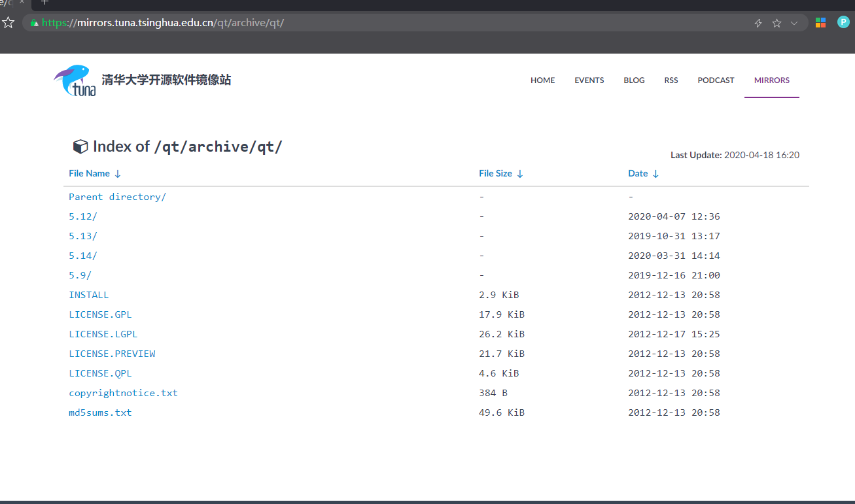Open copyrightnotice.txt file link
The width and height of the screenshot is (855, 504).
(x=123, y=393)
